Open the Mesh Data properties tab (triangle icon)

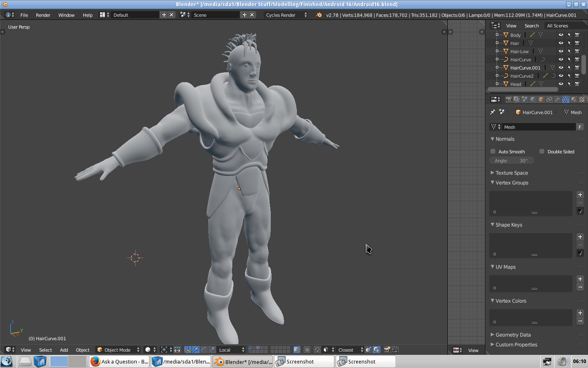point(566,99)
